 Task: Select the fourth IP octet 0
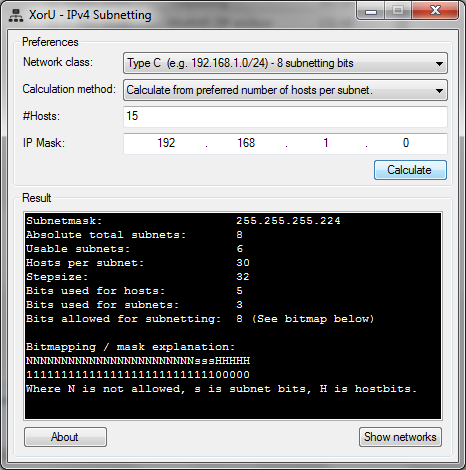tap(406, 143)
